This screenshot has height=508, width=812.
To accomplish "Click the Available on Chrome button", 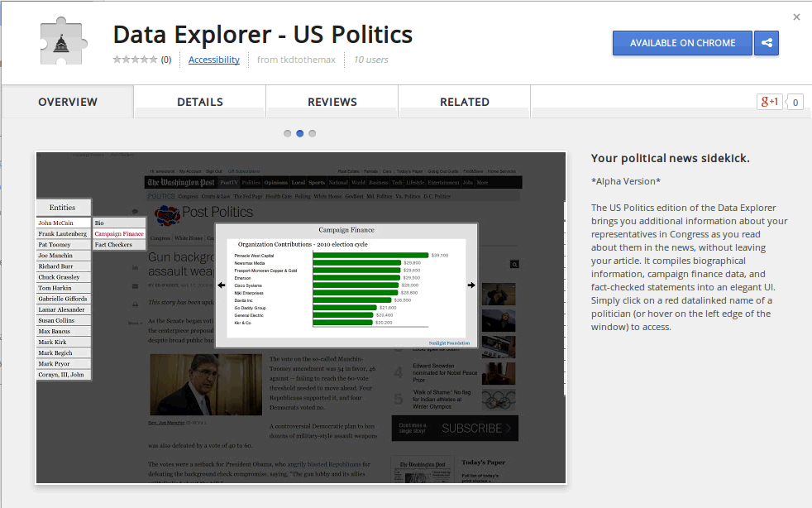I will click(682, 43).
